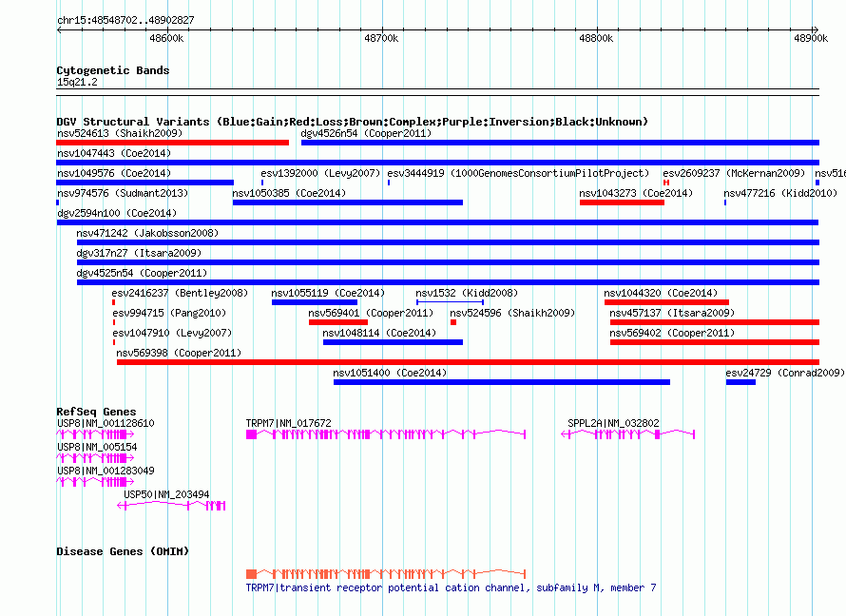
Task: Open TRPM7 transient receptor potential cation channel link
Action: [x=452, y=587]
